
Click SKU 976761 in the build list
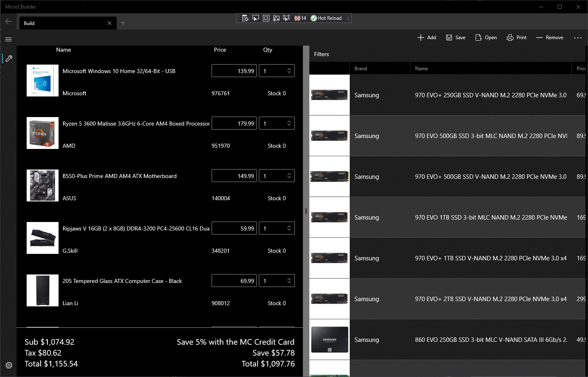[x=220, y=93]
